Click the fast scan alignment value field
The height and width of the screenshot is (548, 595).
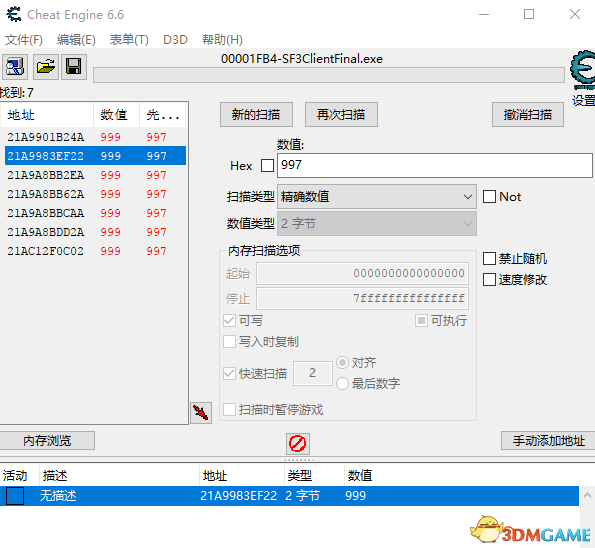(313, 373)
